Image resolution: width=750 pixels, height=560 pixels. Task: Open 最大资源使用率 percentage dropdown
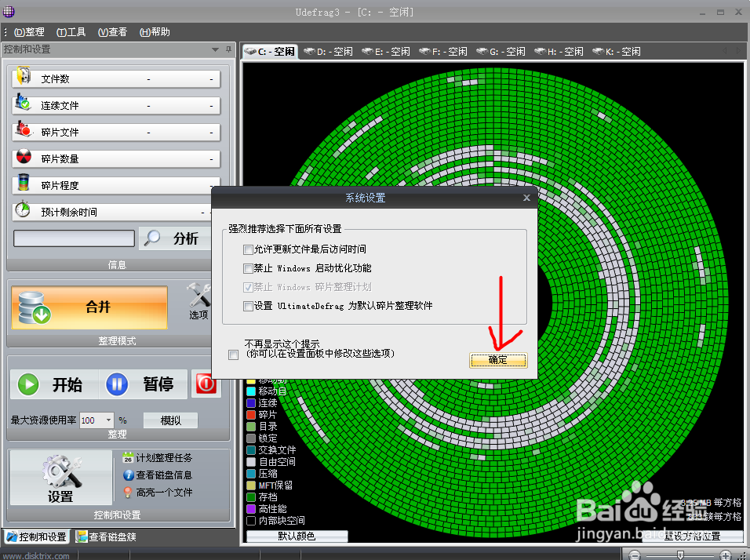108,420
